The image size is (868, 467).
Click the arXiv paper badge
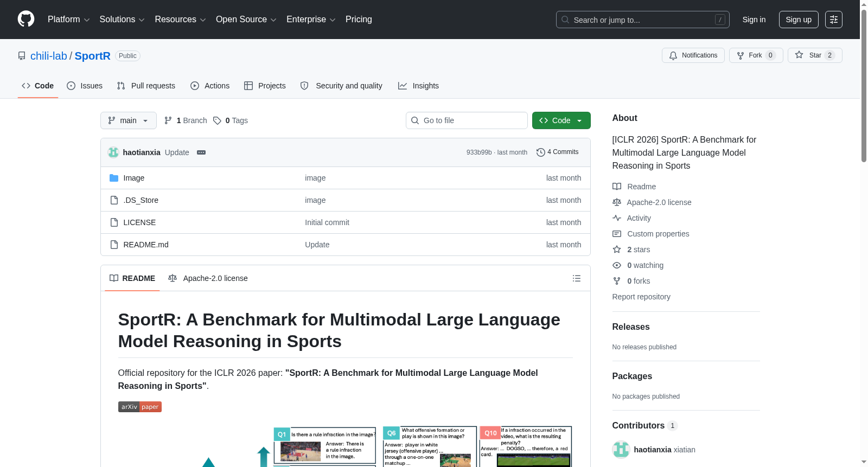click(x=140, y=407)
